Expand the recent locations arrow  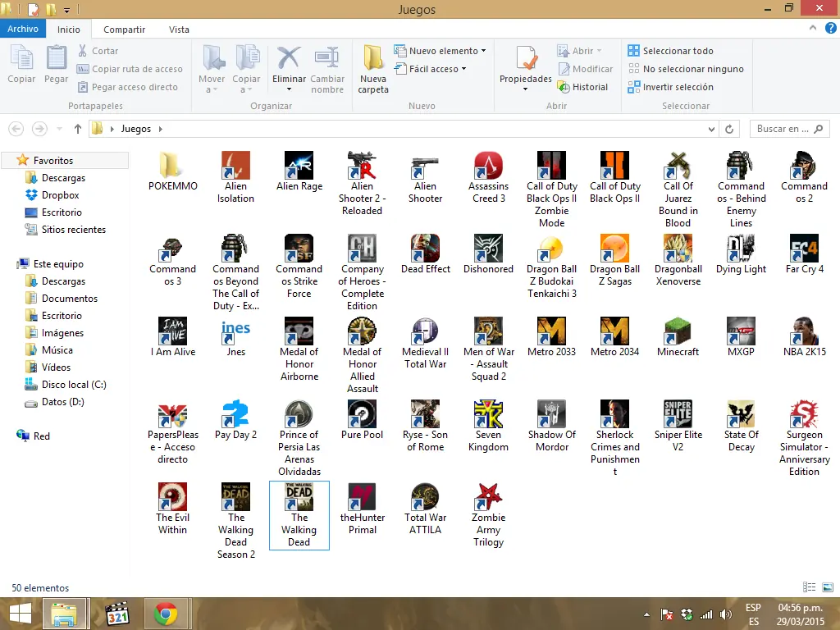59,129
